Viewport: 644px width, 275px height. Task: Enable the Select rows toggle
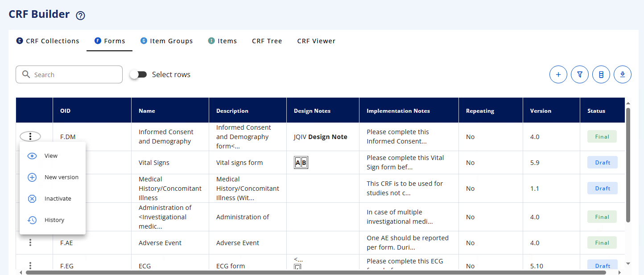[x=139, y=74]
